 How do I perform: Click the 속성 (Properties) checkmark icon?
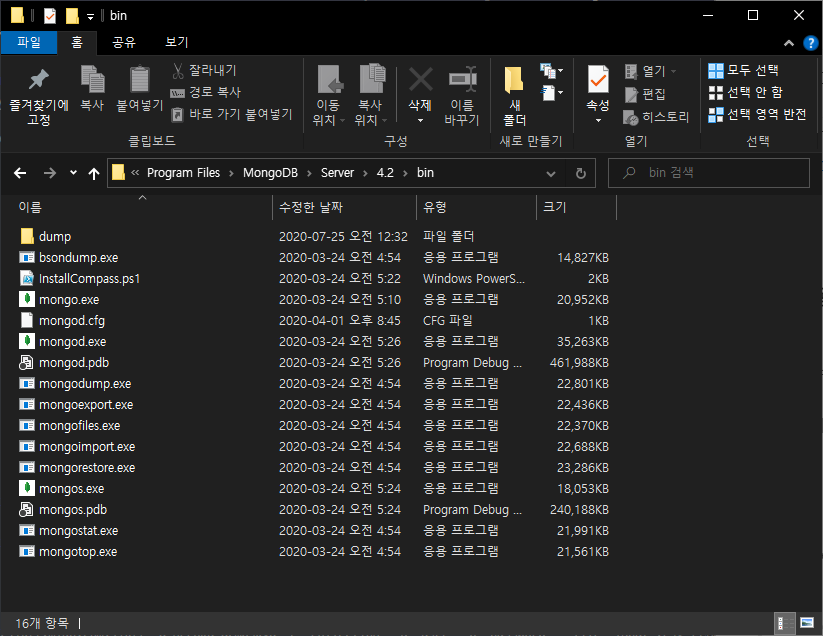click(598, 80)
